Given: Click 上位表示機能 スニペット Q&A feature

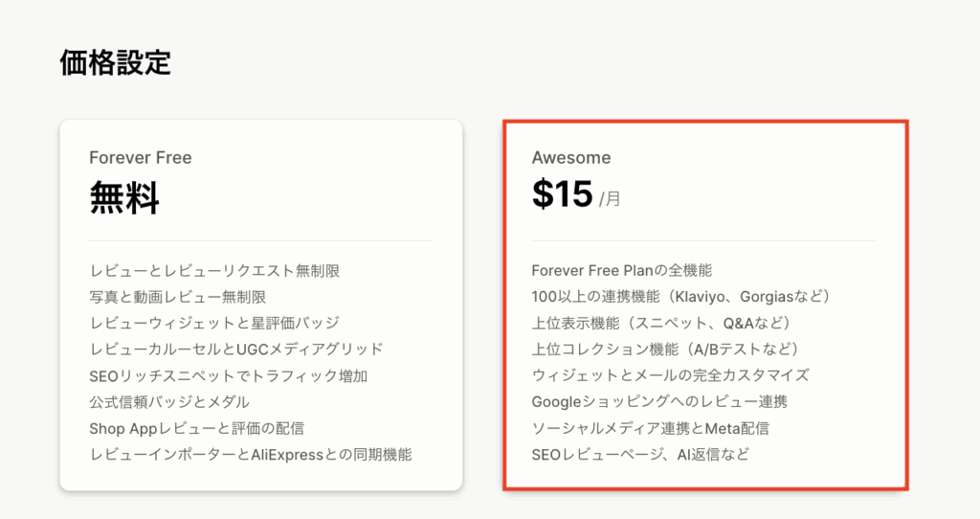Looking at the screenshot, I should pyautogui.click(x=661, y=323).
